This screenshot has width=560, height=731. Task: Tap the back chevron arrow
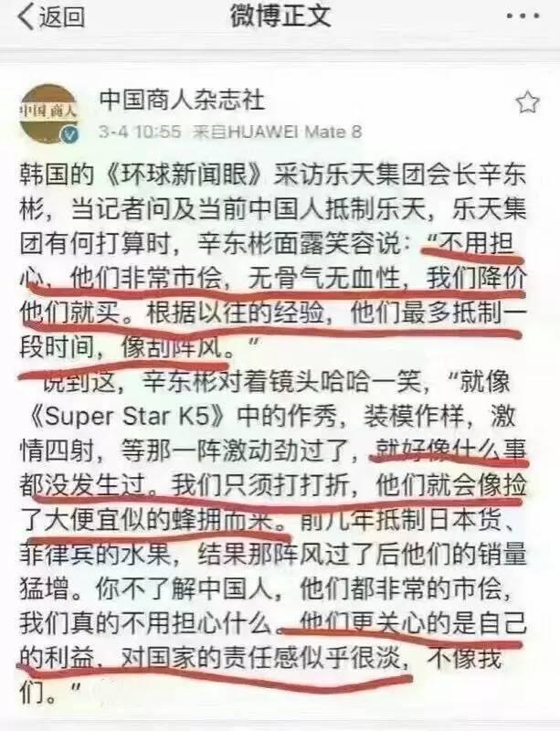26,17
